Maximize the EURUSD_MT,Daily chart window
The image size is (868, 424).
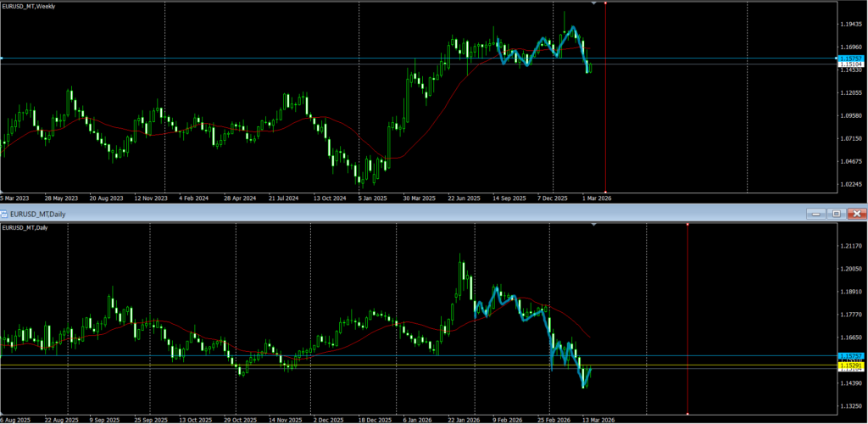tap(836, 214)
